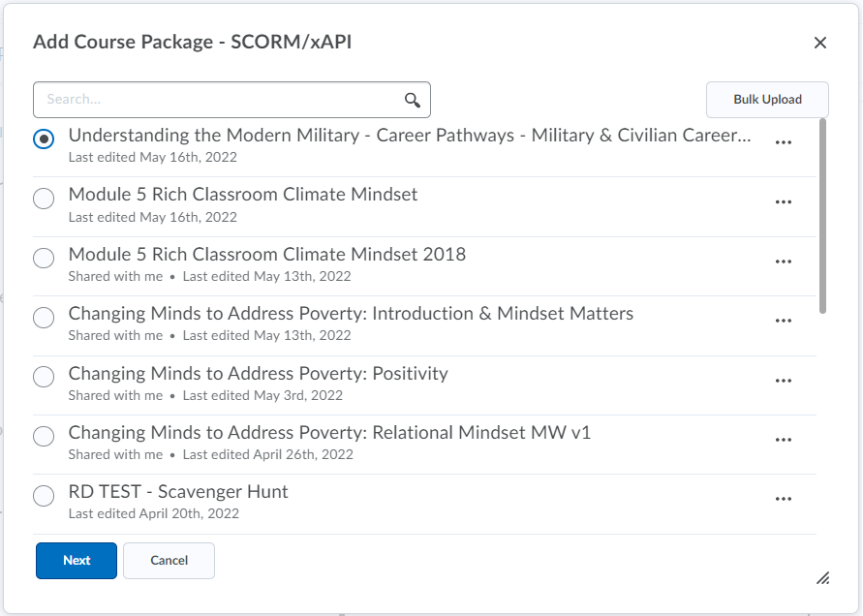Click the Cancel button
Viewport: 863px width, 616px height.
pos(169,561)
